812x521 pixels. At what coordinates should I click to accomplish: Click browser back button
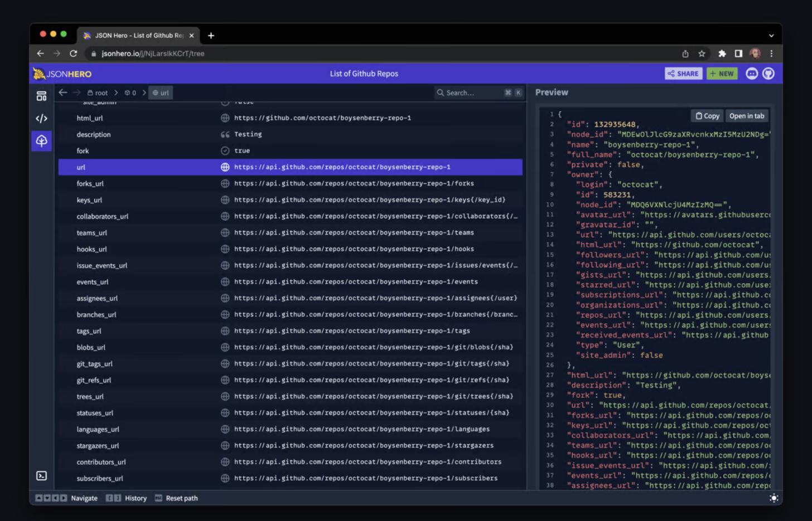pos(40,53)
